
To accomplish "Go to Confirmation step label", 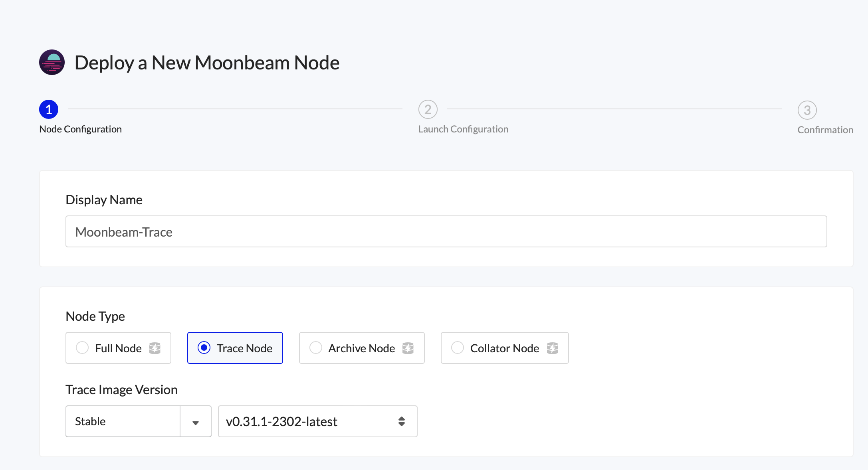I will [825, 130].
